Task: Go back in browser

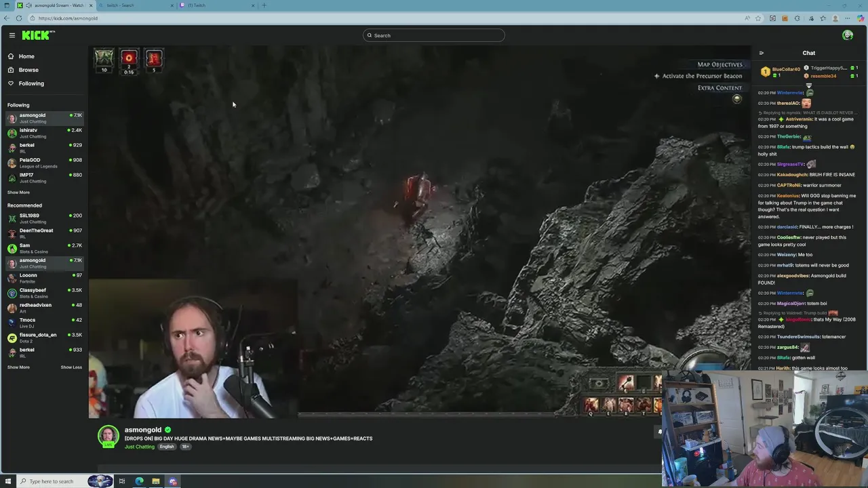Action: coord(7,18)
